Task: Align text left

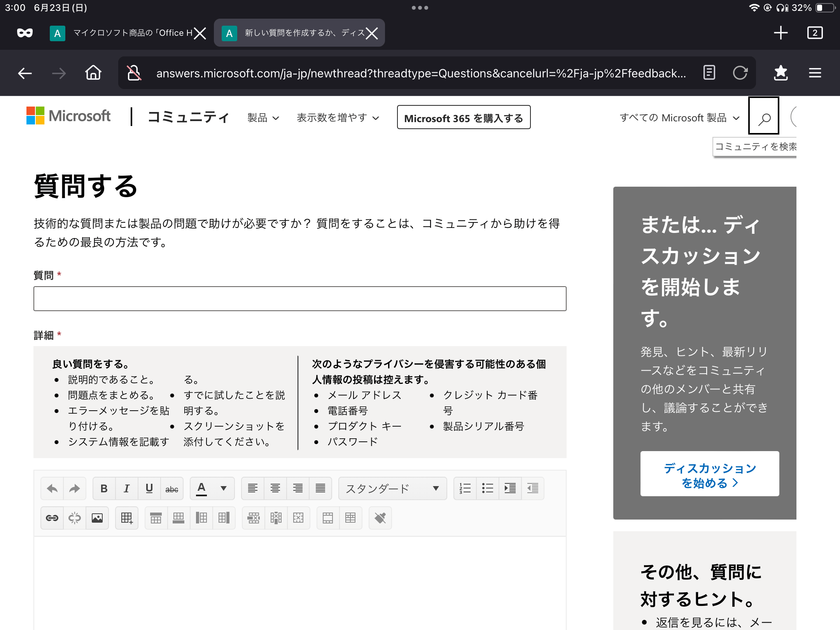Action: pos(253,488)
